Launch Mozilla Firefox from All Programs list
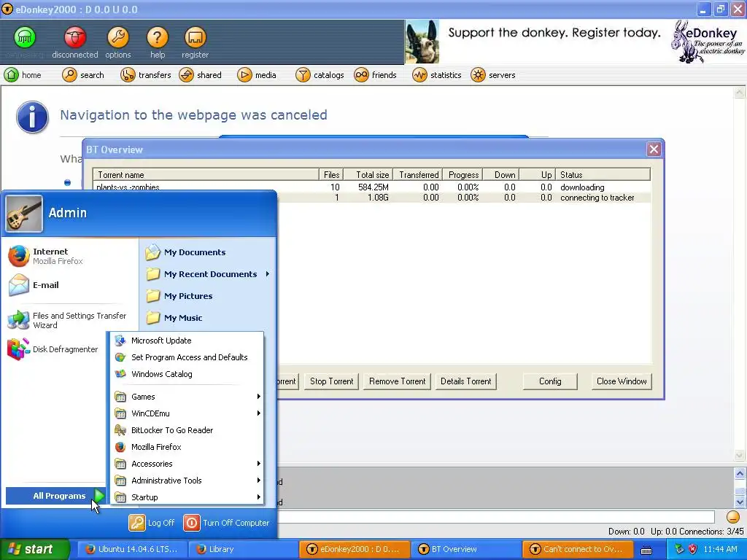Screen dimensions: 747x560 coord(187,447)
